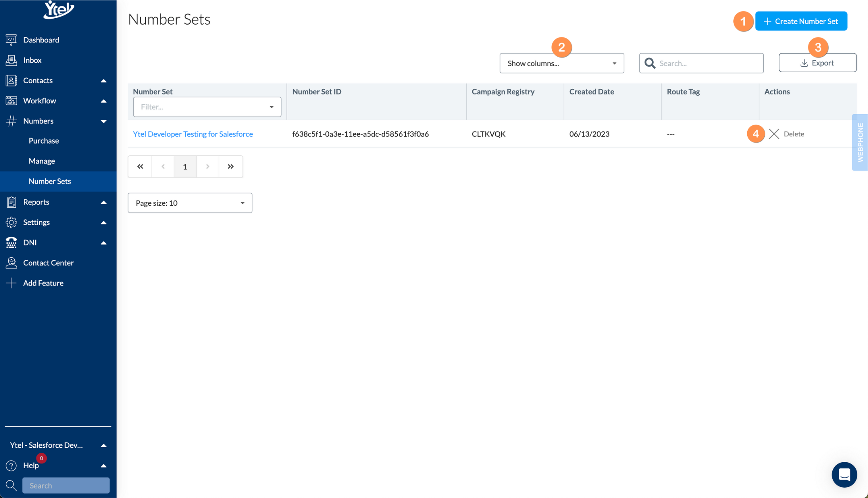Collapse the Numbers menu section

[x=103, y=121]
